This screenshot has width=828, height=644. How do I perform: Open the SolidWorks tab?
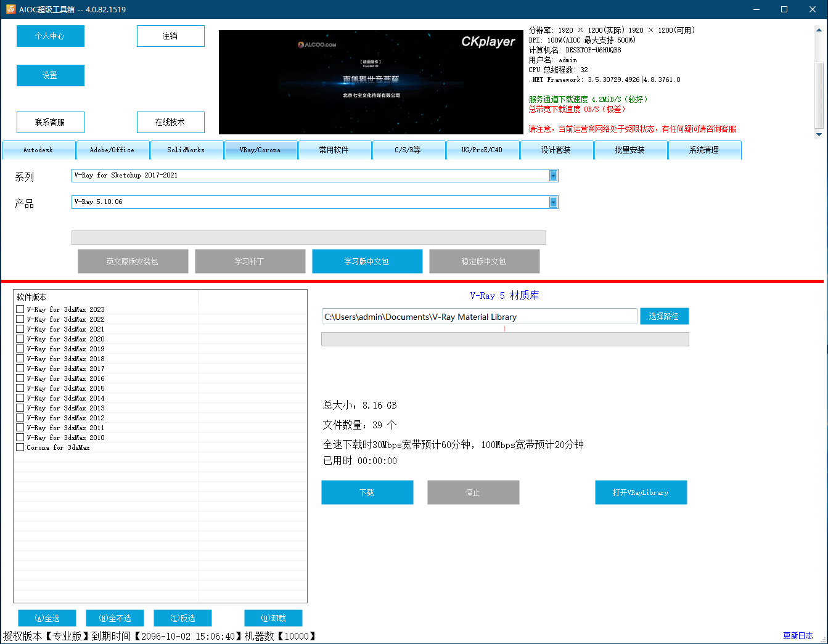pyautogui.click(x=187, y=150)
